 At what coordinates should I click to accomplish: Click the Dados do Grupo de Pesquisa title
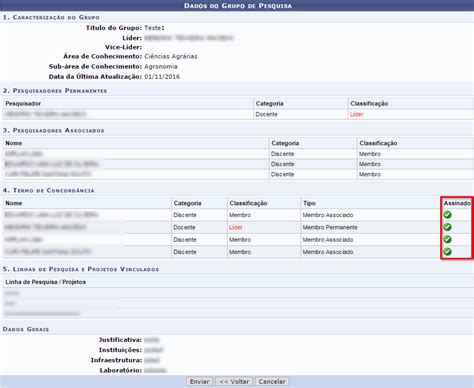pos(238,6)
